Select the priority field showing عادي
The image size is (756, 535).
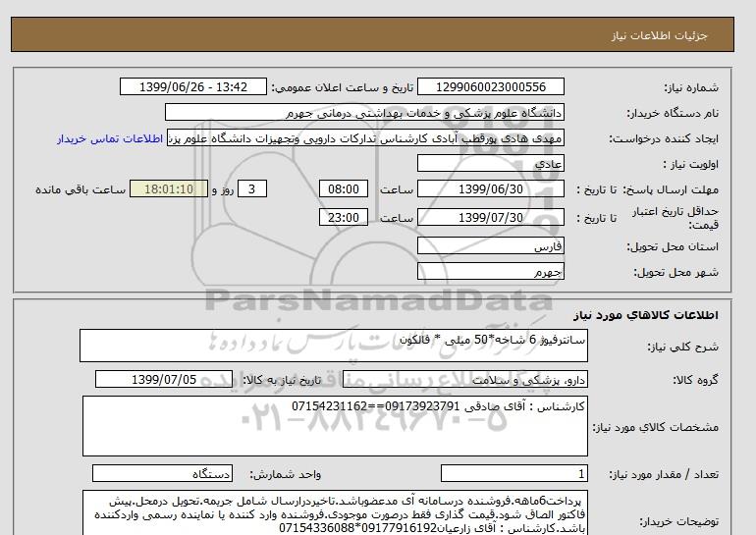click(490, 163)
